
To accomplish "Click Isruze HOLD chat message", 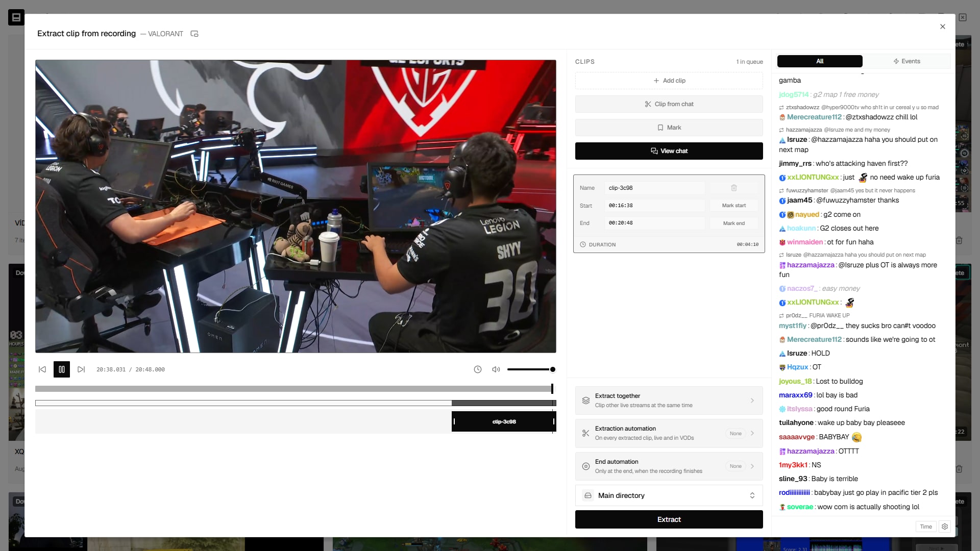I will point(804,353).
